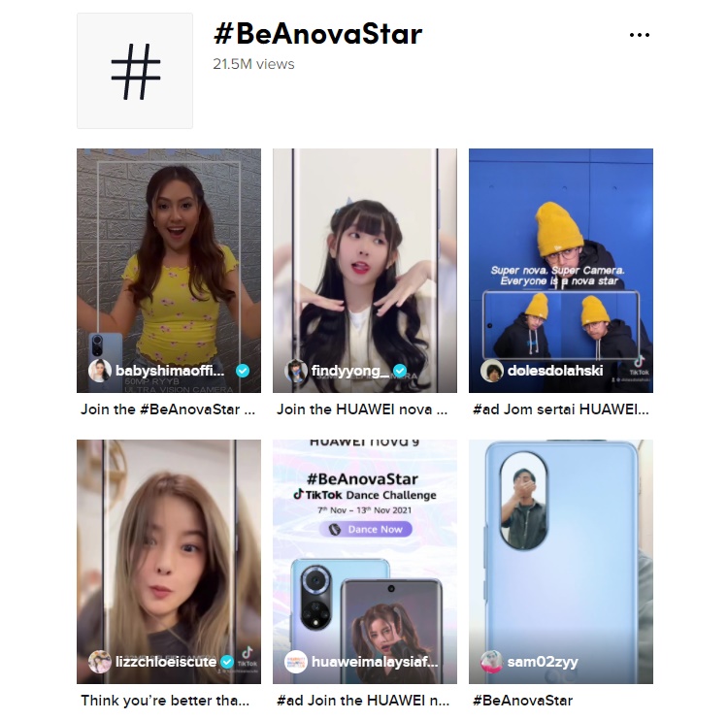
Task: Open the dolesdolahski username link
Action: [x=555, y=371]
